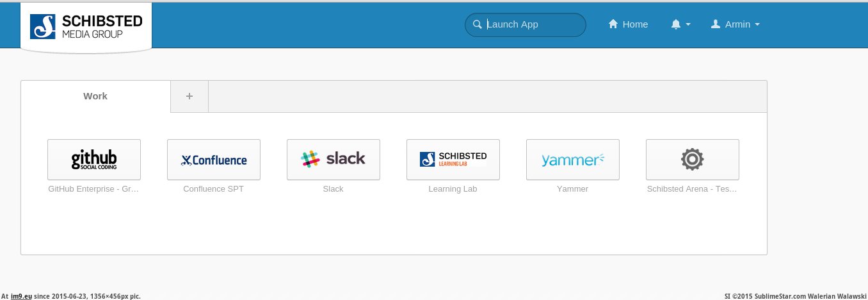Launch the Confluence SPT app tile
Screen dimensions: 868x300
coord(214,160)
